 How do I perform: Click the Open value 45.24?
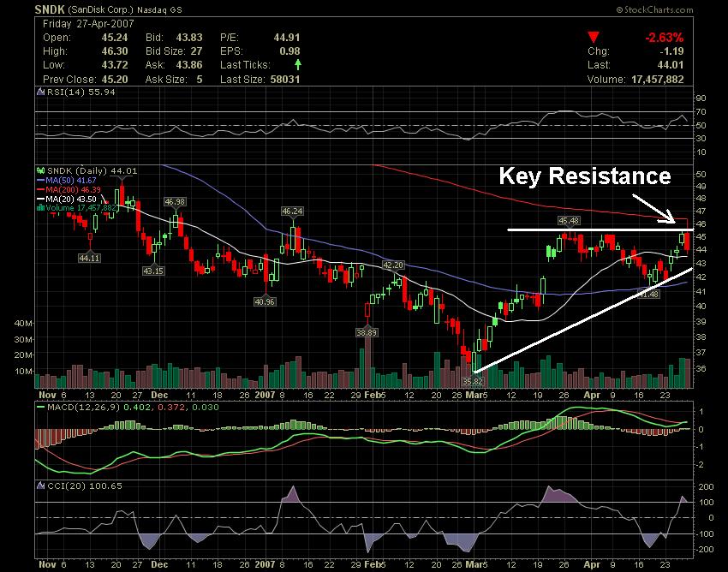[115, 38]
